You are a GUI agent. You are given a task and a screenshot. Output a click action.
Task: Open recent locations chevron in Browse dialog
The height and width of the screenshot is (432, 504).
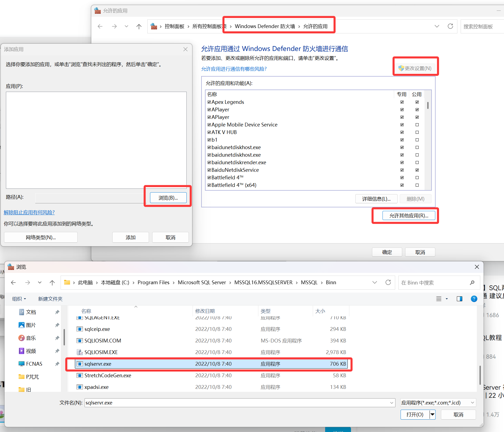(x=40, y=282)
